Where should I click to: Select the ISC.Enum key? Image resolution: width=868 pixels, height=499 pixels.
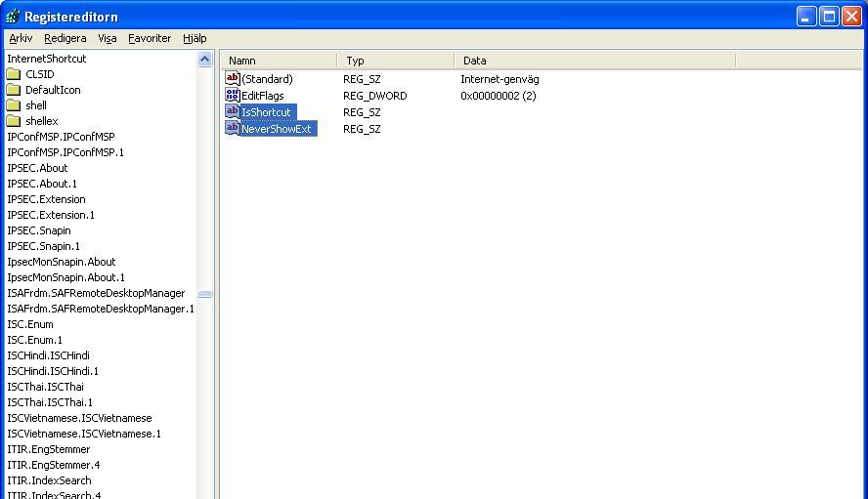click(30, 324)
